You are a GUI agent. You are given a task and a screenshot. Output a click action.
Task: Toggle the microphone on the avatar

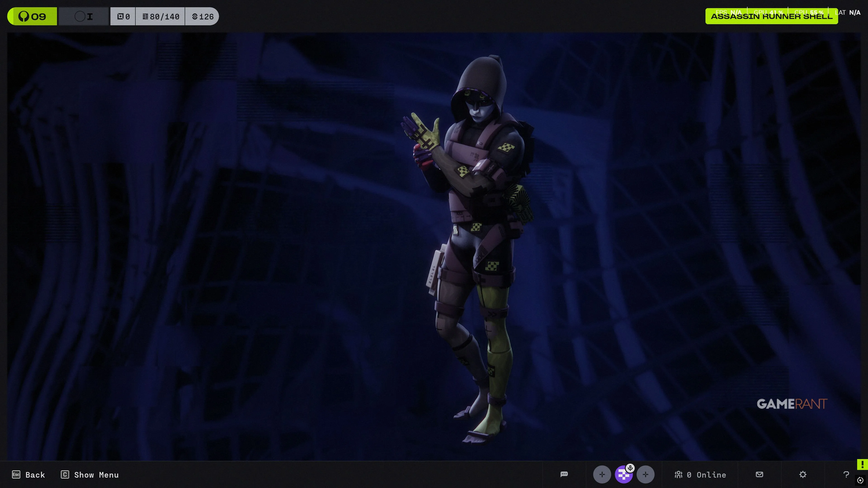[x=630, y=468]
